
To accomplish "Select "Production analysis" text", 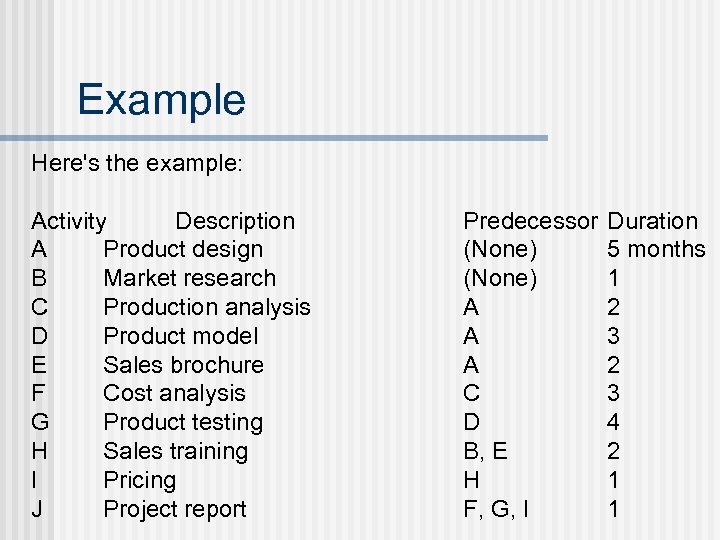I will tap(207, 307).
